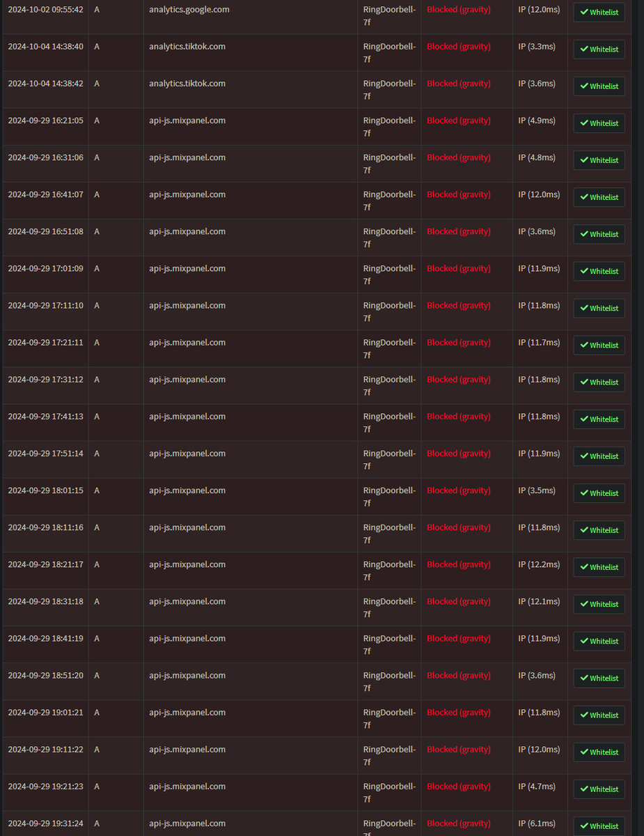Screen dimensions: 644x836
Task: Select timestamp 2024-09-29 17:11:10
Action: (x=45, y=305)
